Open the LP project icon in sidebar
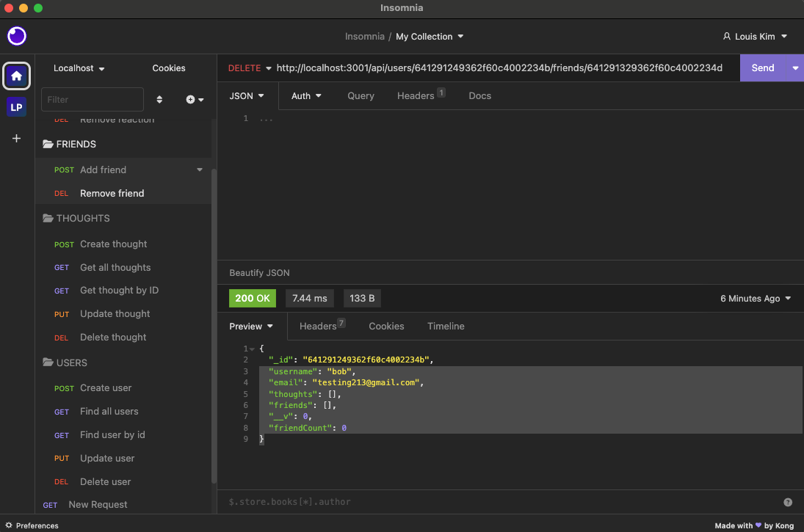 [x=16, y=106]
